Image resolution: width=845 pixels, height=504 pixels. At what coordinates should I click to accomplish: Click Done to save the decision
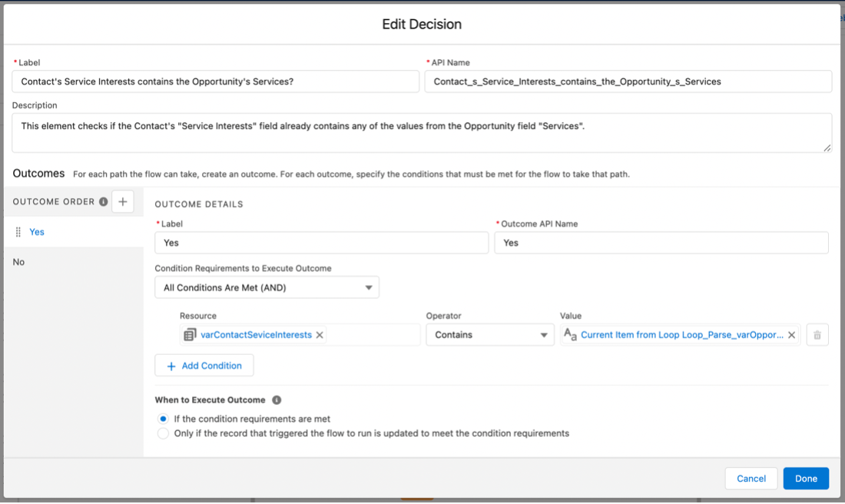[x=806, y=478]
